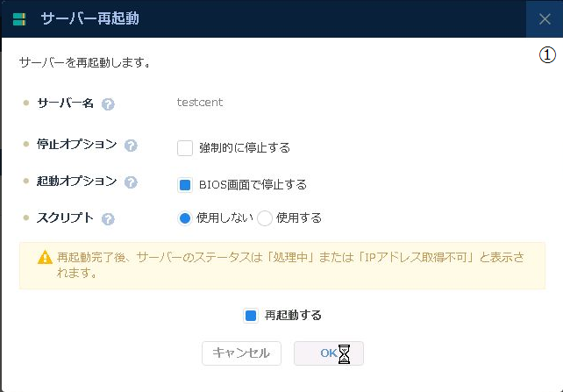Click the server icon in the title bar
The image size is (563, 392).
click(21, 18)
